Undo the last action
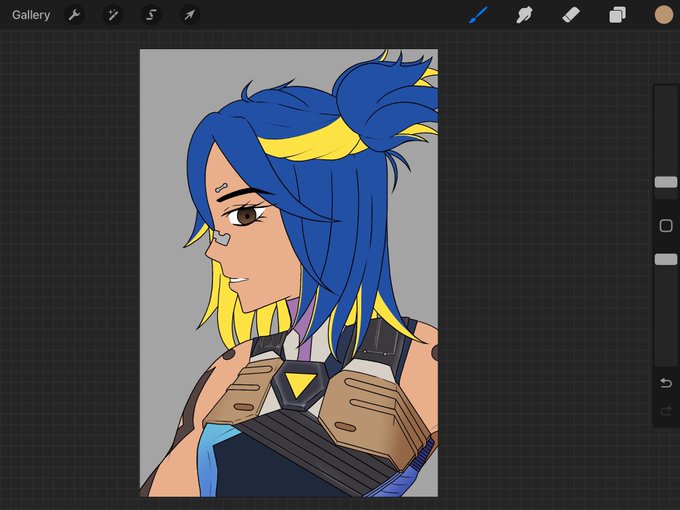Image resolution: width=680 pixels, height=510 pixels. coord(666,383)
